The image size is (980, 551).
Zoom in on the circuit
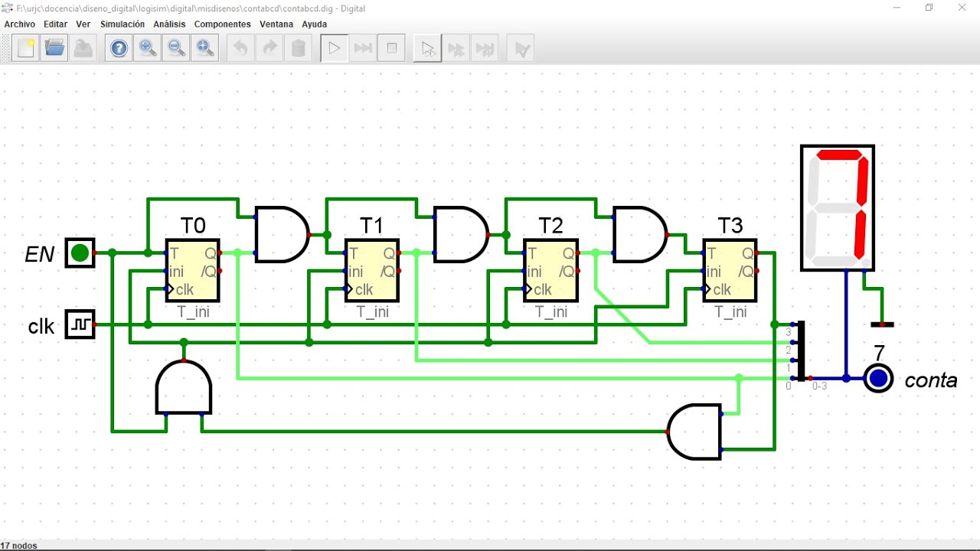[148, 48]
